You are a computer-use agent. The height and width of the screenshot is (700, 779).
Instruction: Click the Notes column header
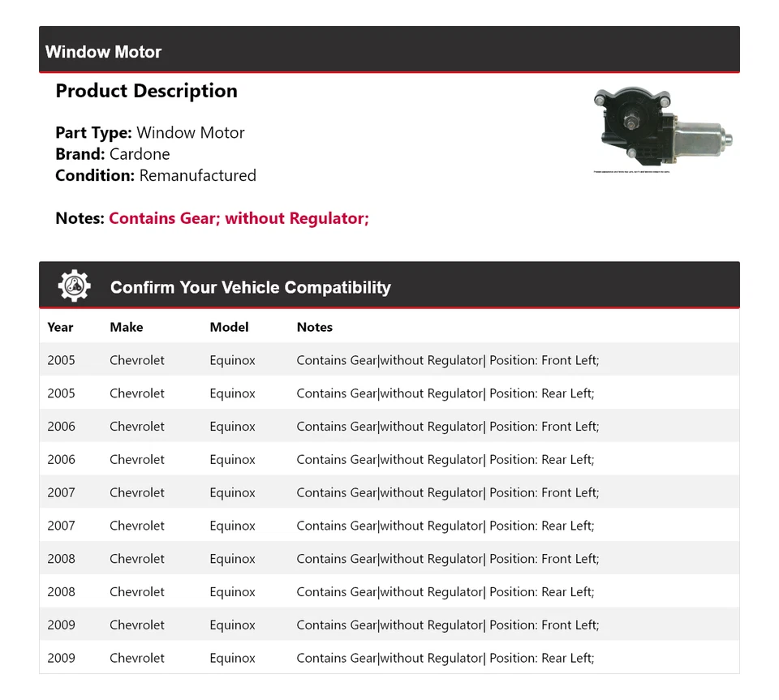coord(315,327)
